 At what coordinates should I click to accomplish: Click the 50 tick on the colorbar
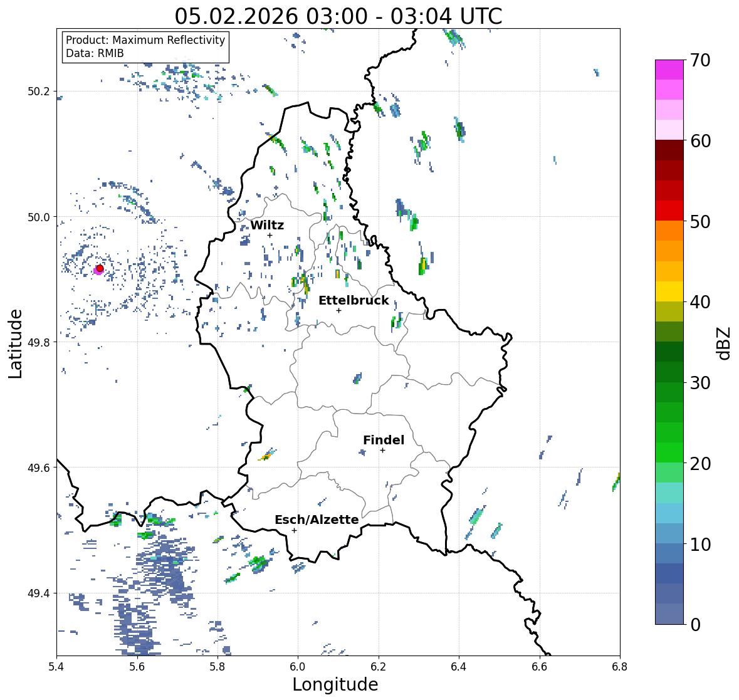tap(700, 221)
